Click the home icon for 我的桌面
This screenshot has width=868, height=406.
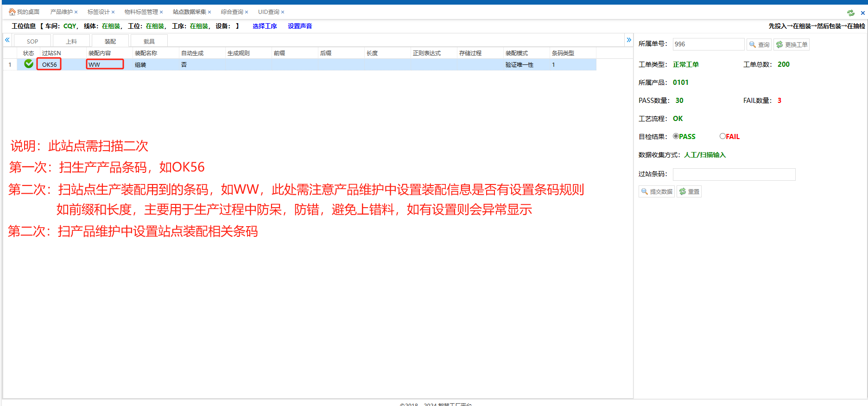[12, 12]
